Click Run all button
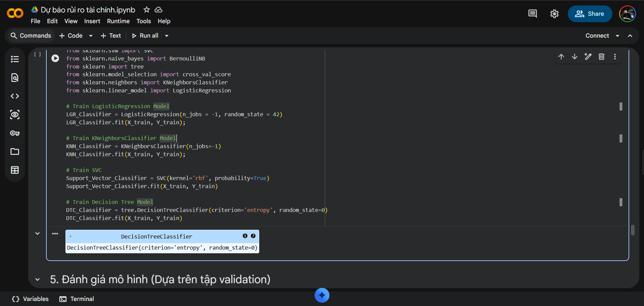The width and height of the screenshot is (644, 306). pos(145,36)
